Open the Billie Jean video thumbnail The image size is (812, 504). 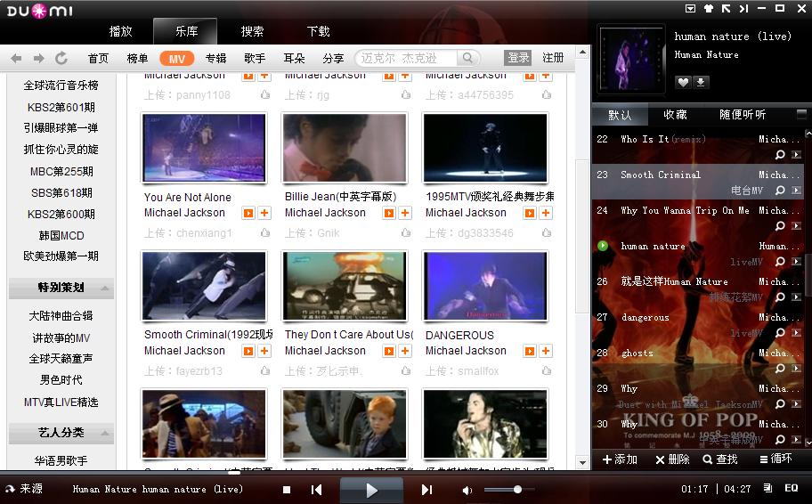pos(345,148)
